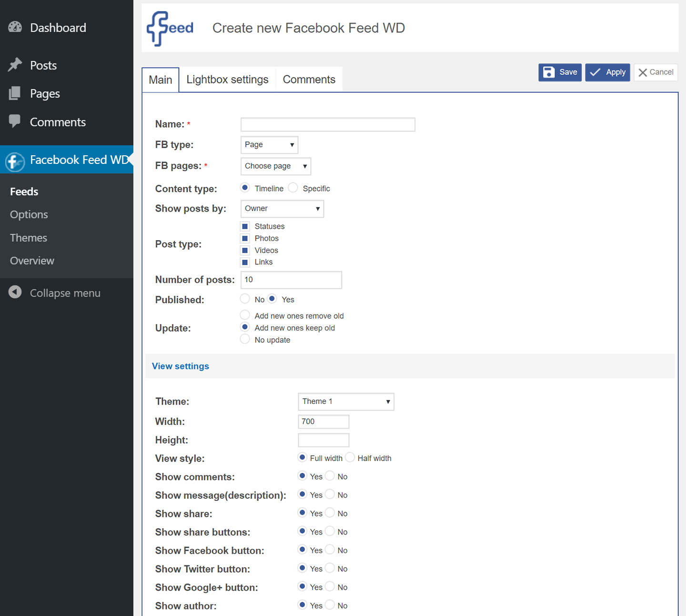Toggle the Statuses checkbox

click(245, 226)
